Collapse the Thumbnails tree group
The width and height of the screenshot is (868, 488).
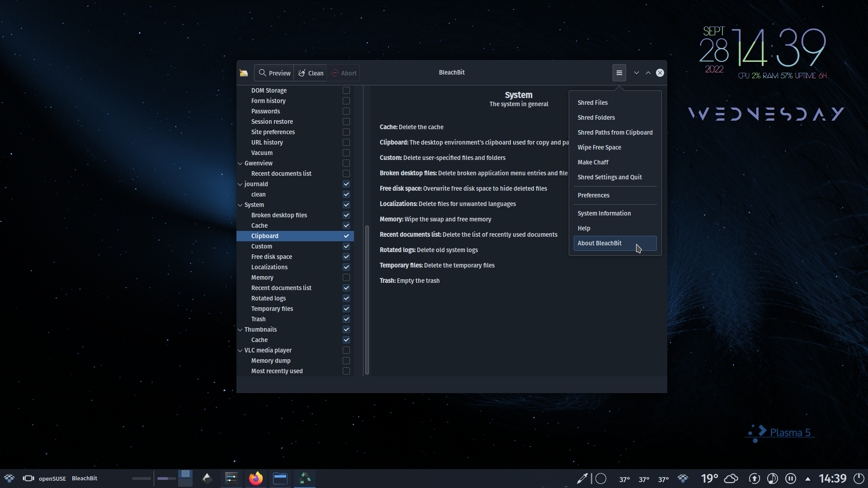point(240,329)
